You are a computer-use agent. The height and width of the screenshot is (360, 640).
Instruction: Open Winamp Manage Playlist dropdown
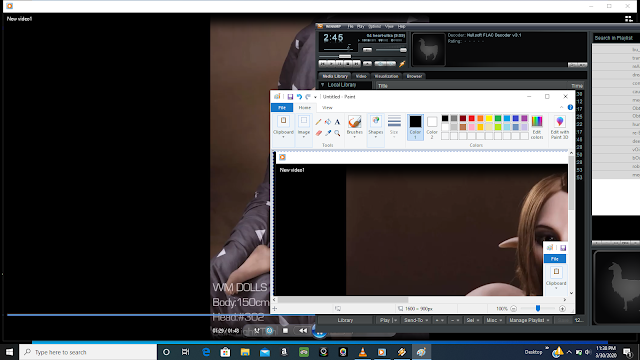point(529,320)
